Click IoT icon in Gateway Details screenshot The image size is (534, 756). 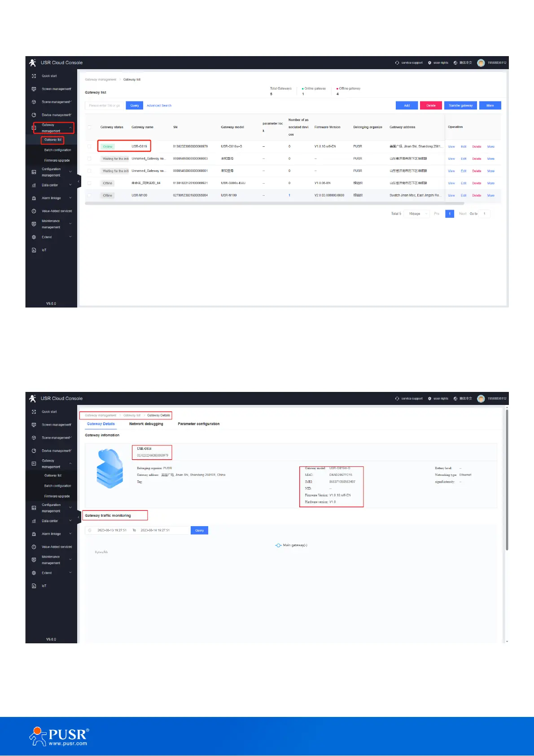(34, 586)
